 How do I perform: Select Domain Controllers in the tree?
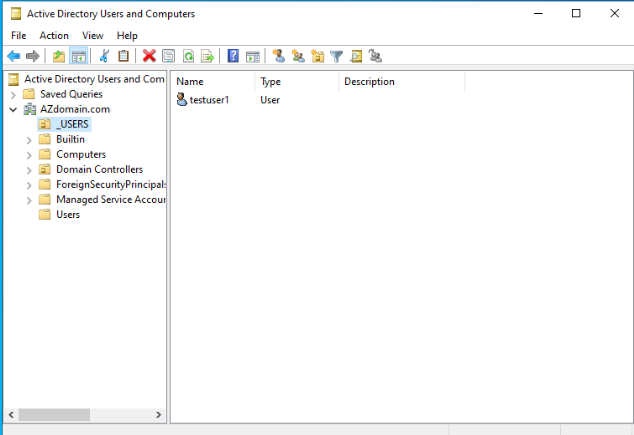tap(99, 169)
